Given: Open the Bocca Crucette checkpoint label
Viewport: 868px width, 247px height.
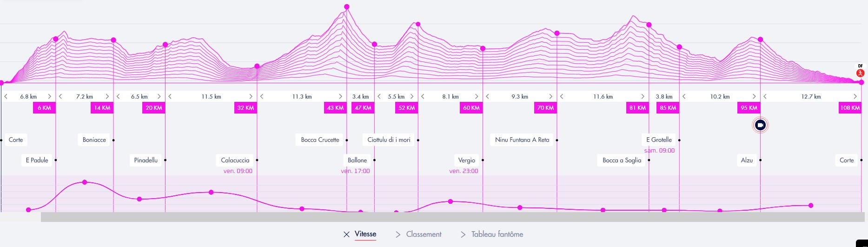Looking at the screenshot, I should click(x=320, y=140).
